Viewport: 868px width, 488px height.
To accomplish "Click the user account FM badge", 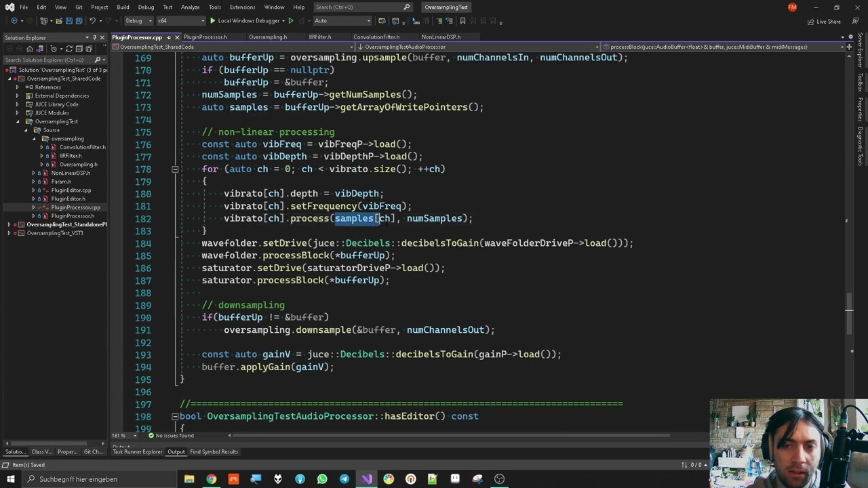I will pyautogui.click(x=792, y=7).
